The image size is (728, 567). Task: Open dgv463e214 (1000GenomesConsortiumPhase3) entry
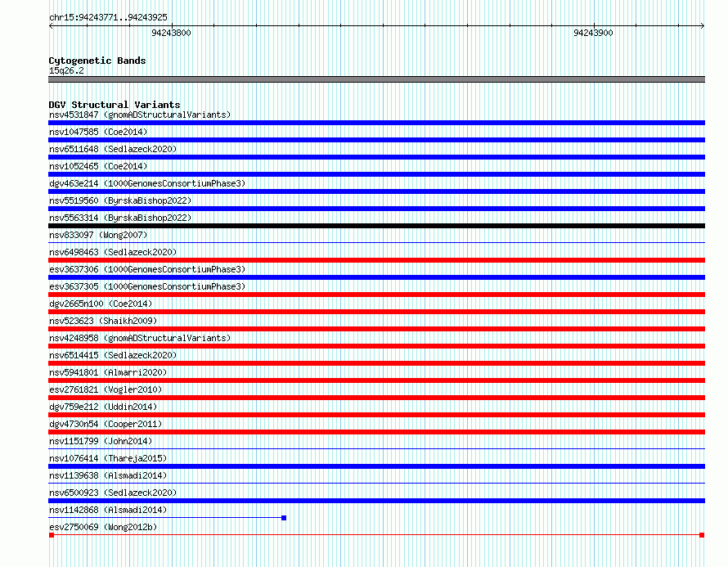(147, 183)
